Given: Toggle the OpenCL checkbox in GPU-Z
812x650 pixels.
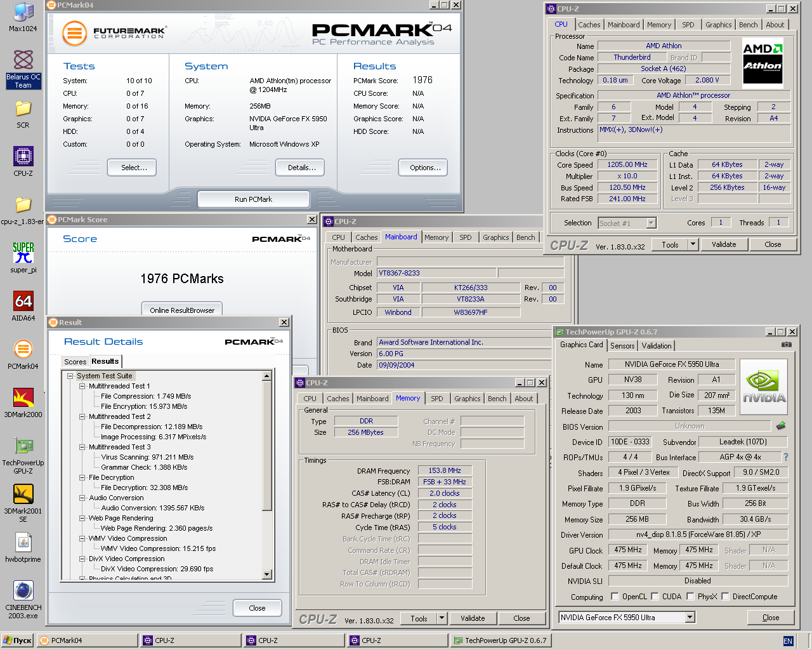Looking at the screenshot, I should coord(615,597).
